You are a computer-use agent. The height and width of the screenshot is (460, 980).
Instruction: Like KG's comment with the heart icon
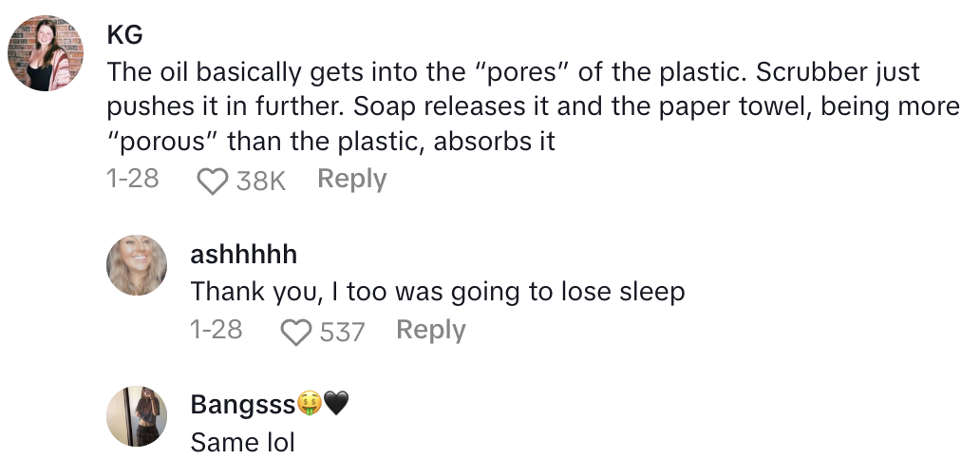pyautogui.click(x=213, y=181)
